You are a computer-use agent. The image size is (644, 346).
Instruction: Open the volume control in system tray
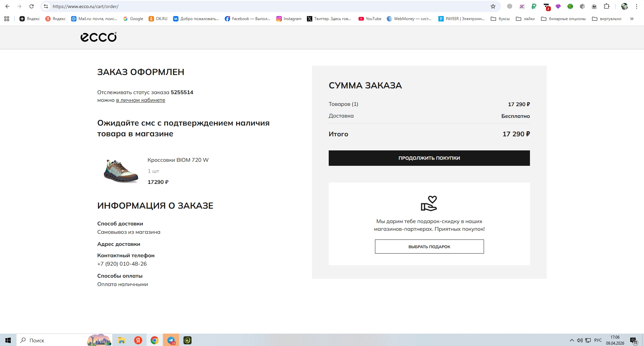(x=580, y=340)
